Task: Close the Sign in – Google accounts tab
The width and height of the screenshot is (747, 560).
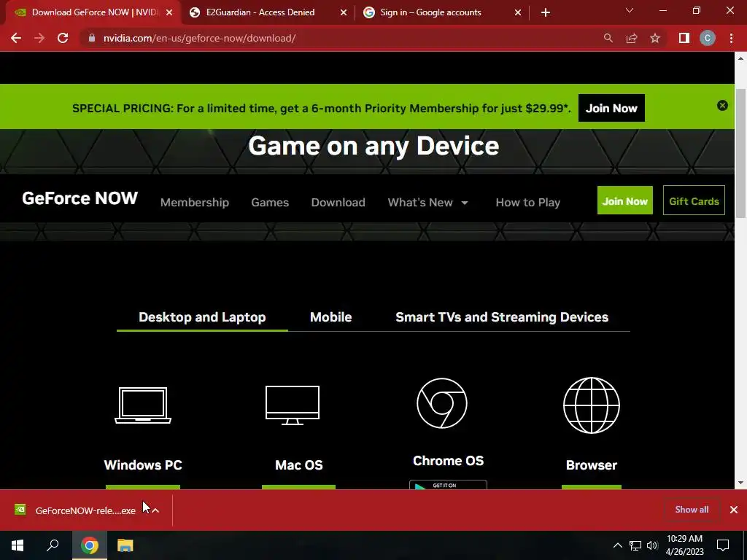Action: coord(518,13)
